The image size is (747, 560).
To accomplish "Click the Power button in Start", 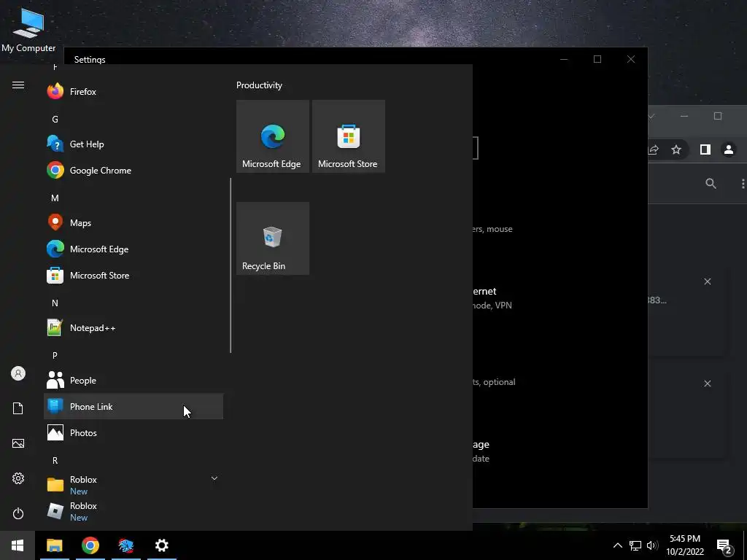I will point(18,513).
